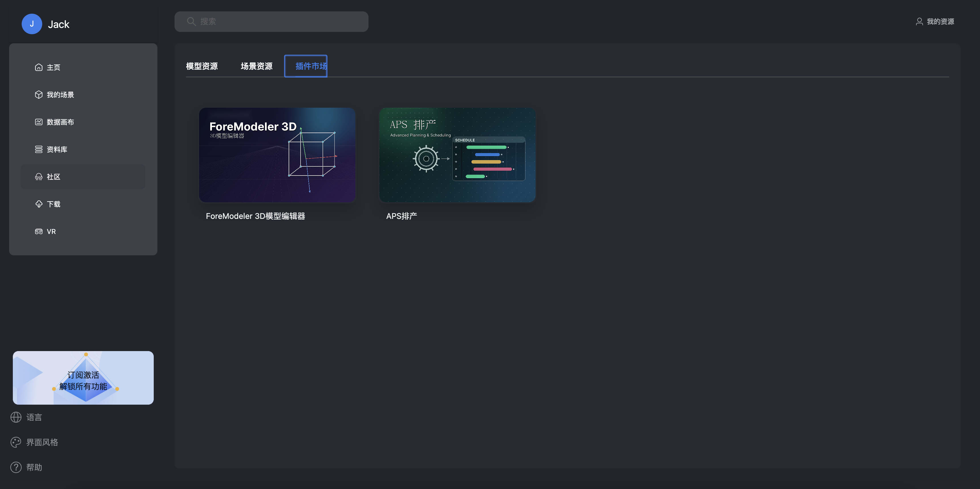Open the VR sidebar entry
The height and width of the screenshot is (489, 980).
(83, 231)
